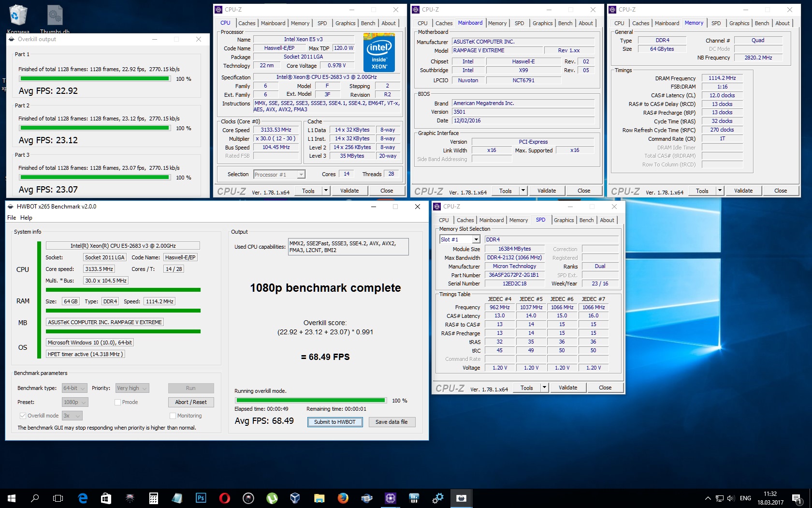This screenshot has width=812, height=508.
Task: Open File Explorer from taskbar
Action: [319, 498]
